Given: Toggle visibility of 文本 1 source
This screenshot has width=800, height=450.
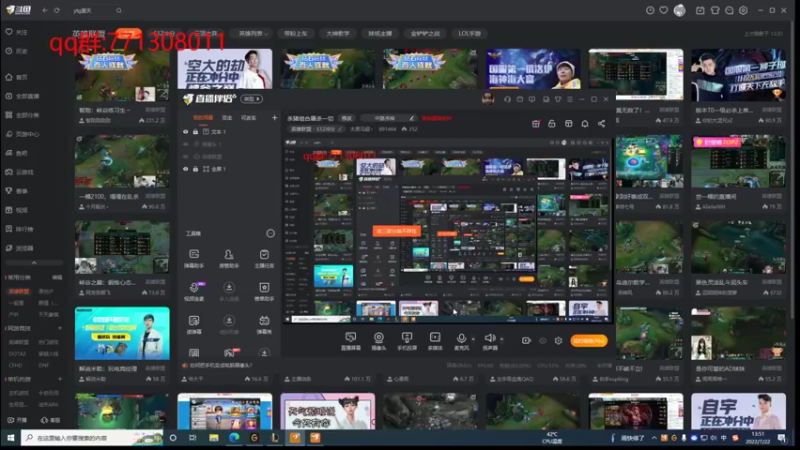Looking at the screenshot, I should tap(186, 132).
